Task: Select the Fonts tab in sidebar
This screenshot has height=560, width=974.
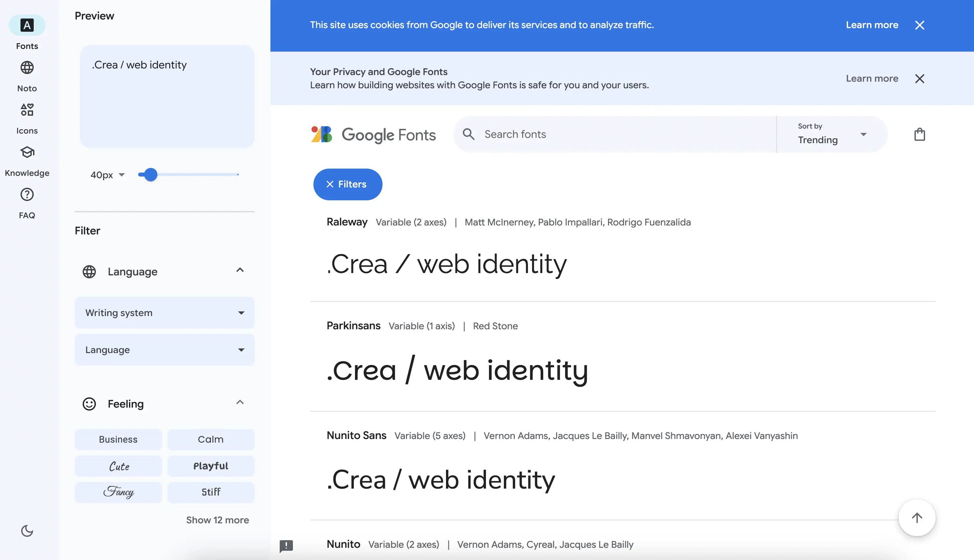Action: [27, 26]
